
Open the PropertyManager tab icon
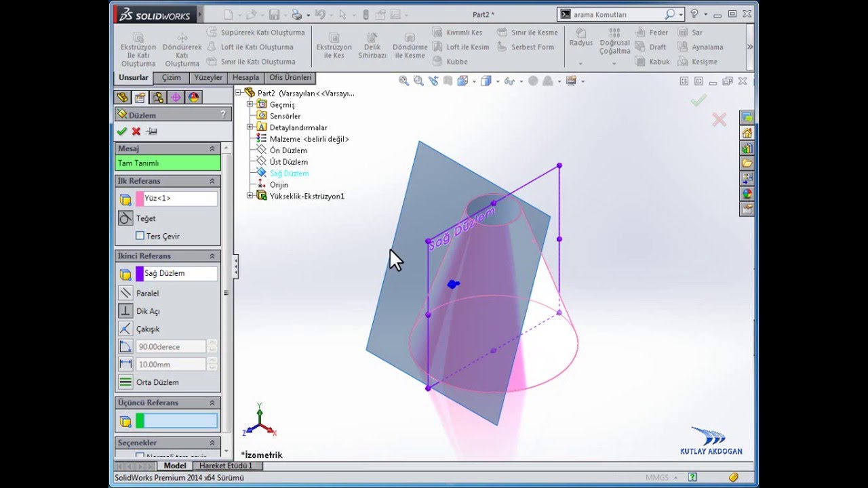(140, 98)
